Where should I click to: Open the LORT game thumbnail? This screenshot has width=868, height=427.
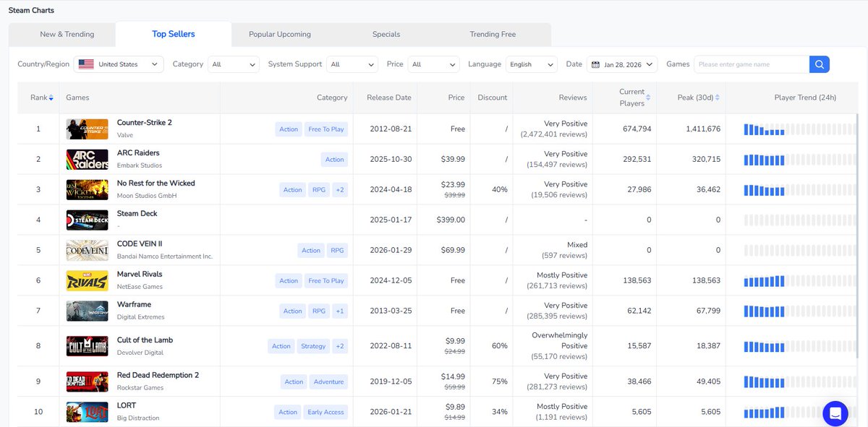click(88, 412)
